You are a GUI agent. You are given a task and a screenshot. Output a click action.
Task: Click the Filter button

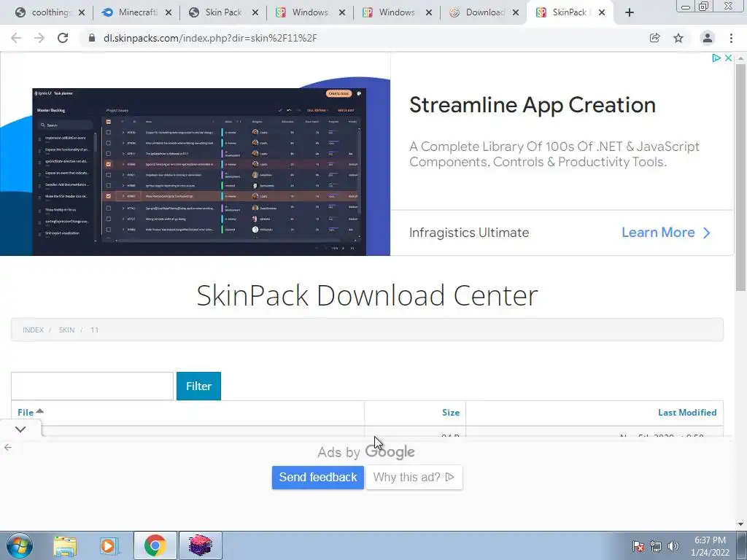[198, 386]
